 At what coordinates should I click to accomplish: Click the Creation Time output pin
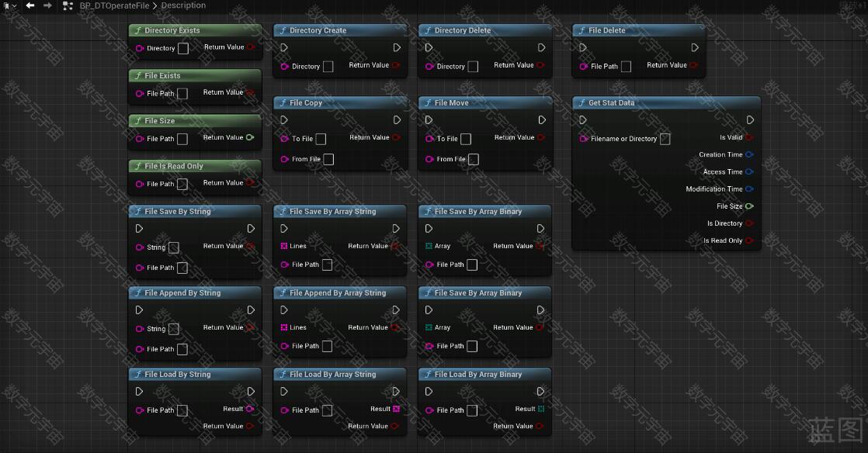749,154
